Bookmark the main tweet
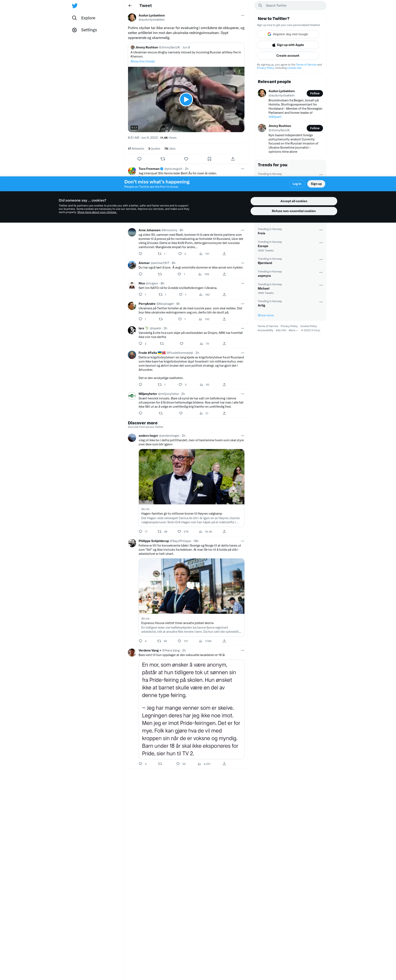 pos(209,159)
